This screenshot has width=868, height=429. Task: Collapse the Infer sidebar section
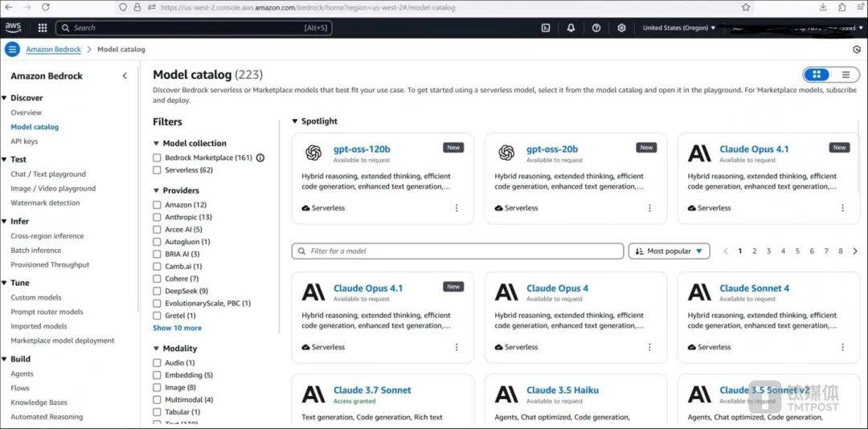point(5,222)
